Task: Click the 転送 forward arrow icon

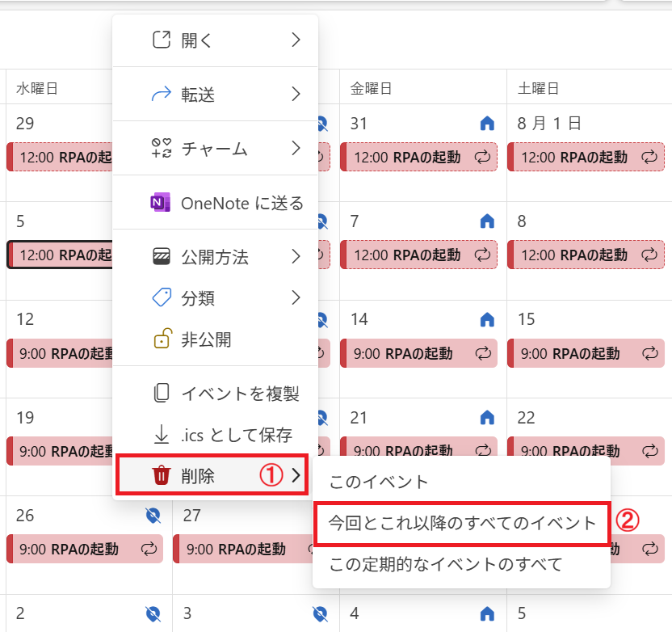Action: [162, 94]
